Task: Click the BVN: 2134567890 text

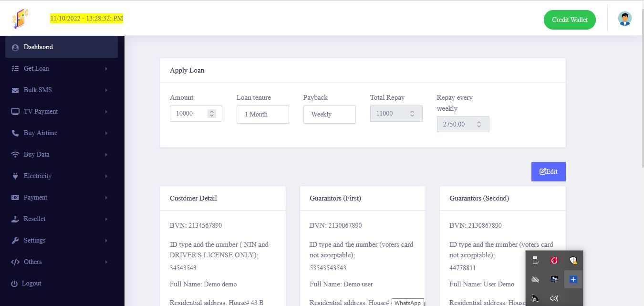Action: [x=196, y=225]
